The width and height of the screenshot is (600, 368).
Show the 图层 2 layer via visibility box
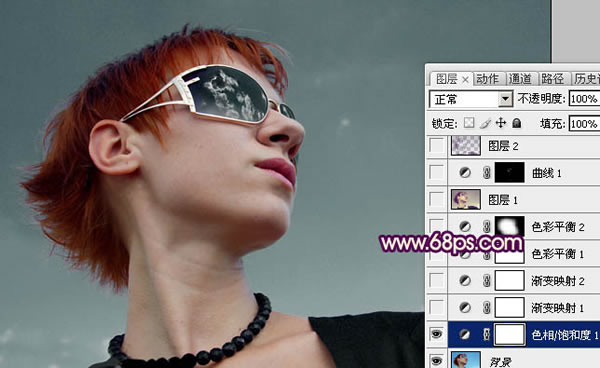pyautogui.click(x=437, y=146)
